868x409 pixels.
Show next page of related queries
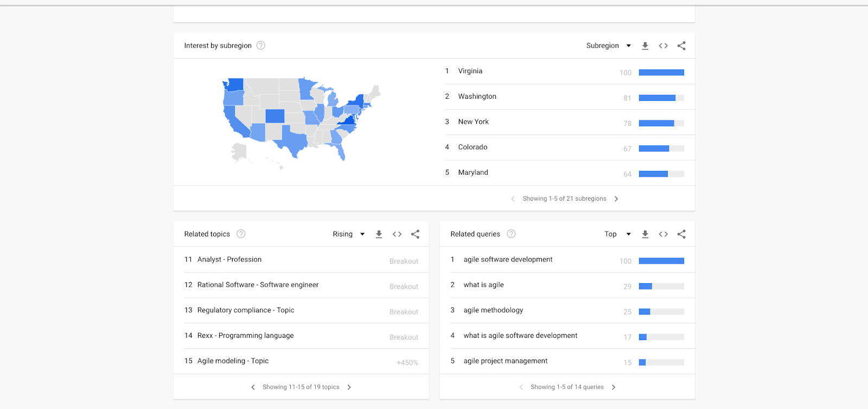click(614, 387)
